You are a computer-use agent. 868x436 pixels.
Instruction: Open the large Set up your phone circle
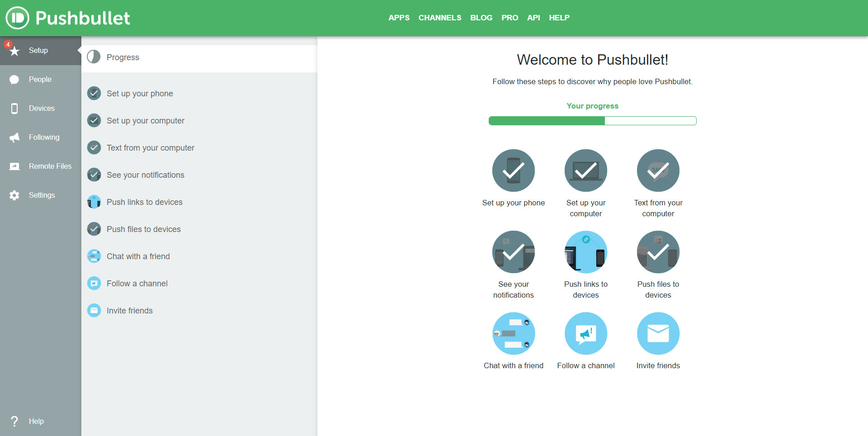(x=514, y=171)
